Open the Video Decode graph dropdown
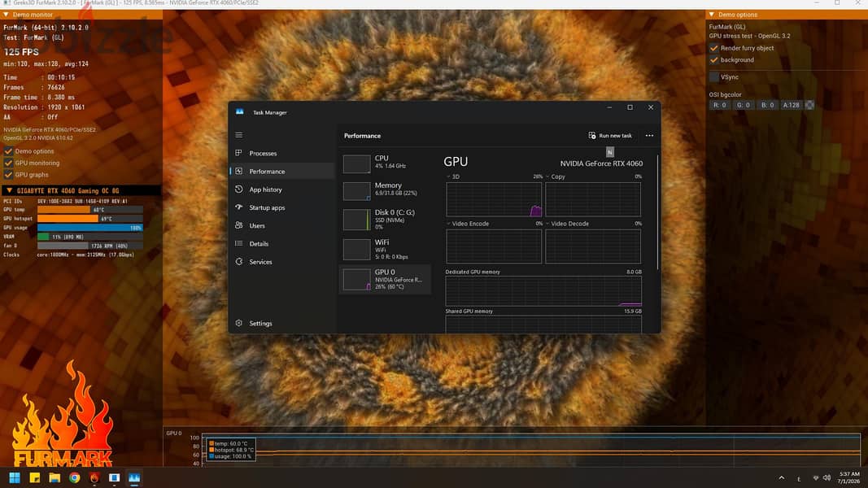This screenshot has width=868, height=488. [x=548, y=224]
